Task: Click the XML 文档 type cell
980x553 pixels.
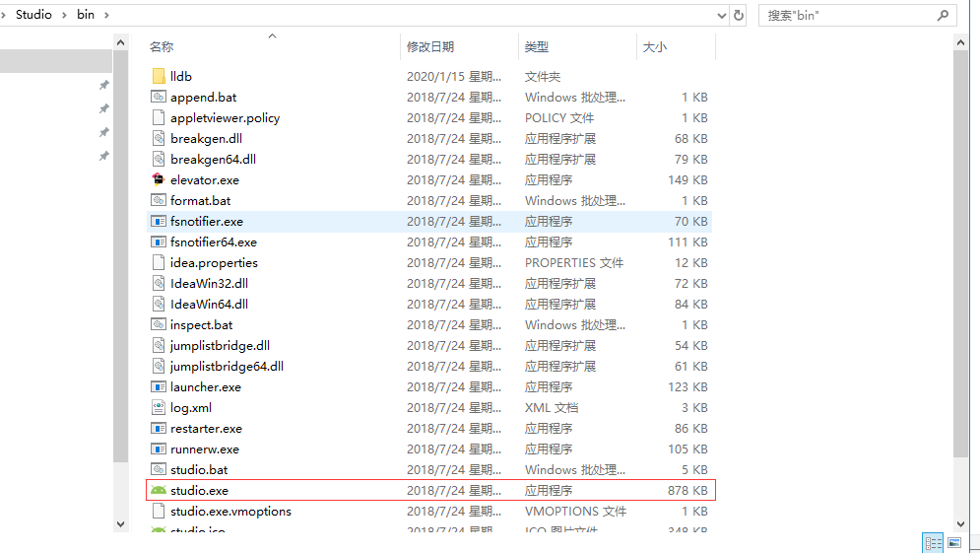Action: pos(552,408)
